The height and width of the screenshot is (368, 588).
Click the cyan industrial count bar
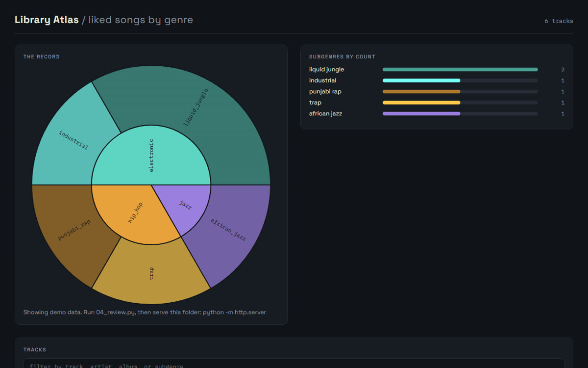421,80
